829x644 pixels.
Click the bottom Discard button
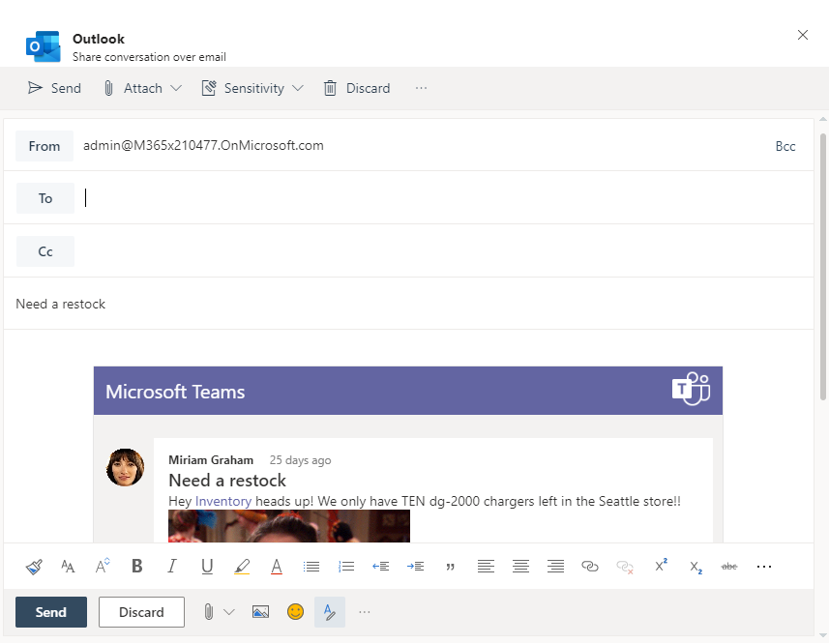click(x=141, y=612)
